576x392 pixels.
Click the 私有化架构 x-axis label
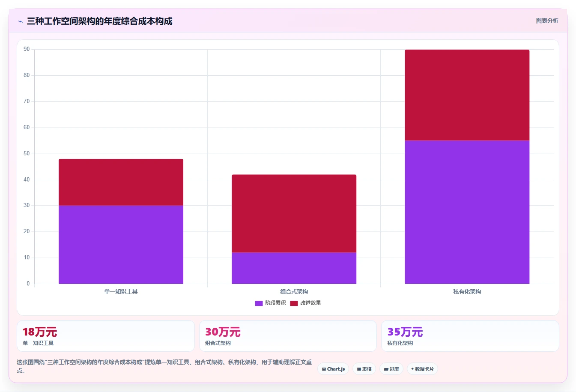coord(467,291)
